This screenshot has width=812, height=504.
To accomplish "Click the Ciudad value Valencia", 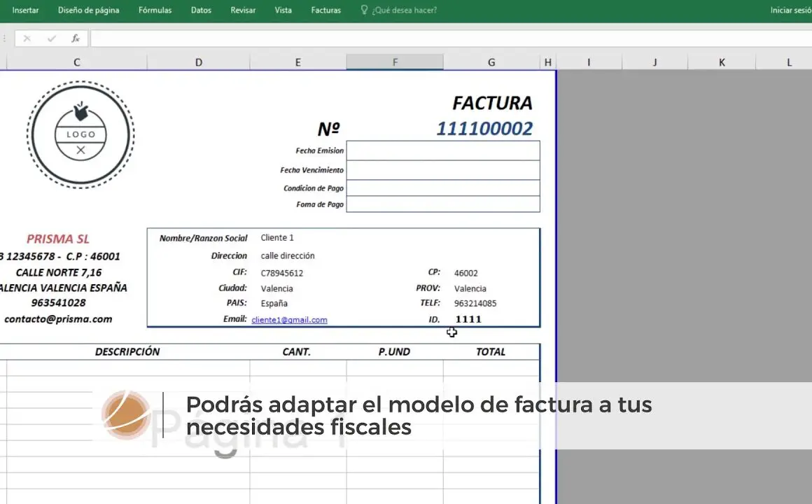I will pyautogui.click(x=276, y=288).
